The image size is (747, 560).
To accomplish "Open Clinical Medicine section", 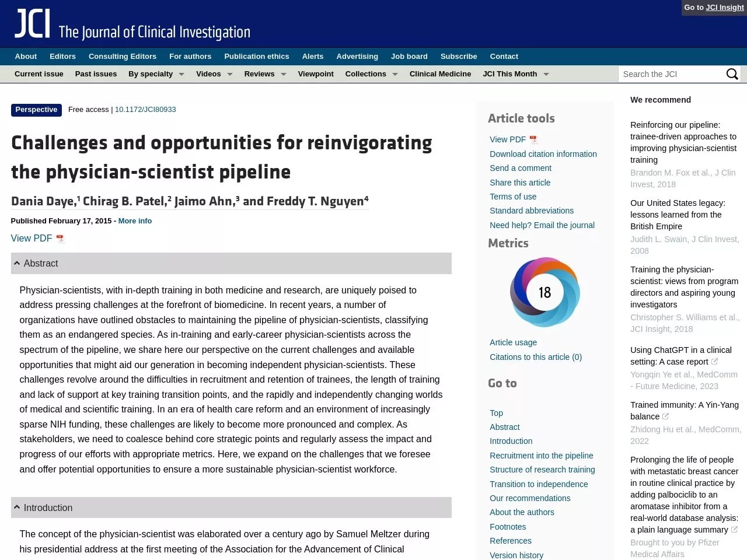I will pos(440,74).
